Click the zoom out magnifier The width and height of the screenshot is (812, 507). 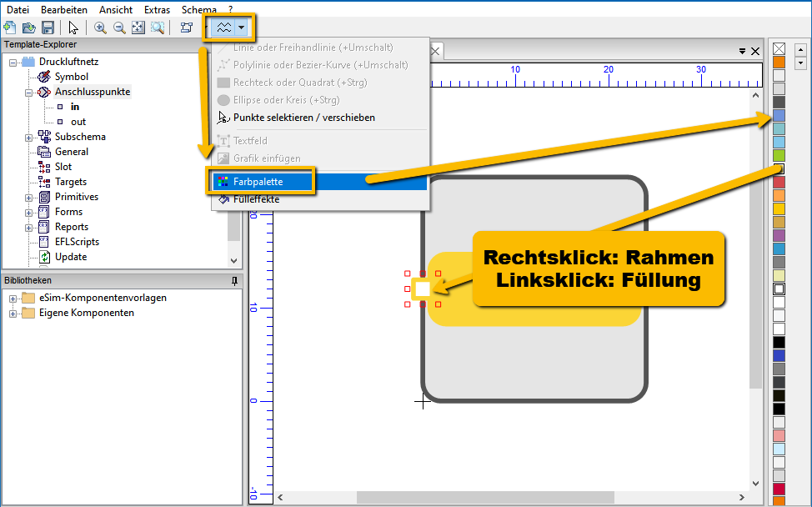coord(119,28)
